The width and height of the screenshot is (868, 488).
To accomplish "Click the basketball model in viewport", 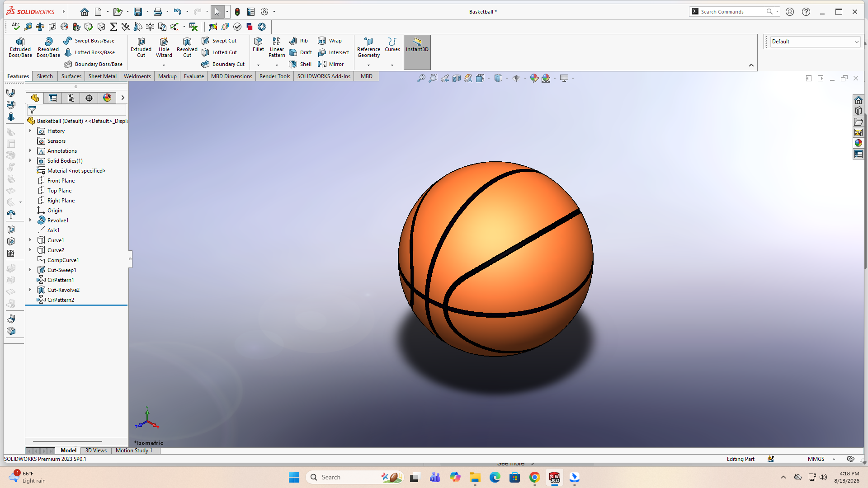I will (x=495, y=258).
